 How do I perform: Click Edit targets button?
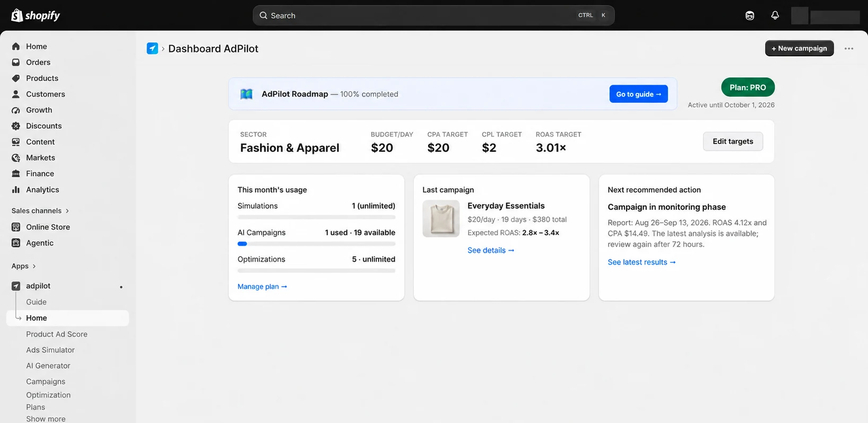733,142
